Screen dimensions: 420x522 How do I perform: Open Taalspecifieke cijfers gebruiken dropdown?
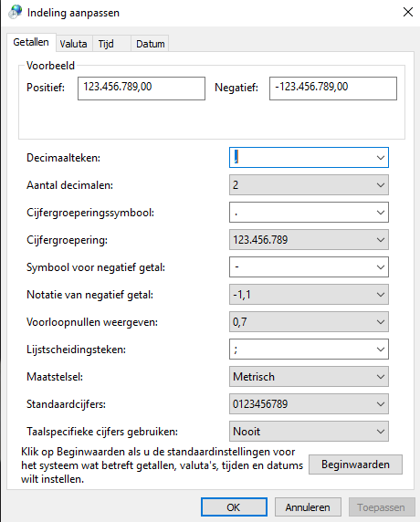tap(309, 432)
